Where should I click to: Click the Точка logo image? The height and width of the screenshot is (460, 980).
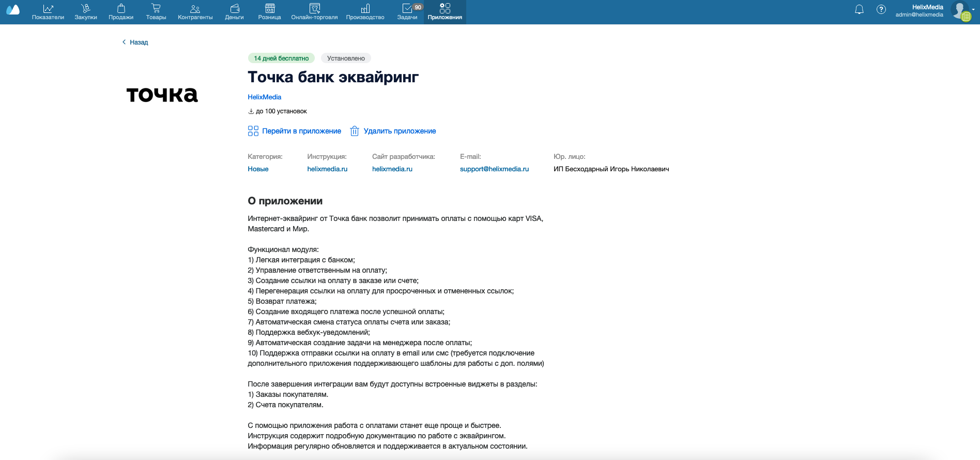coord(162,94)
